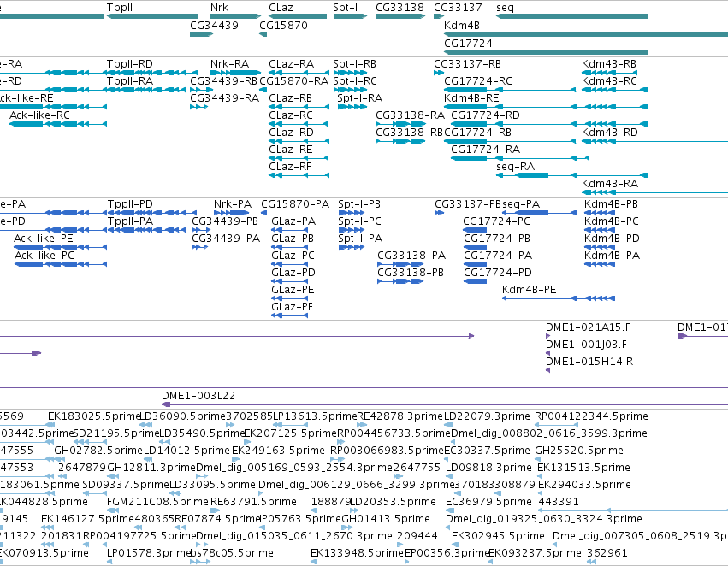The image size is (728, 566).
Task: Click protein label CG34439-PA
Action: coord(226,239)
